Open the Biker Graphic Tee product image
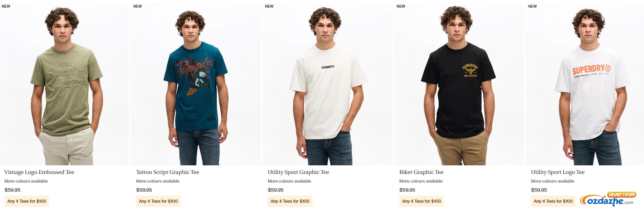This screenshot has height=211, width=644. click(459, 83)
